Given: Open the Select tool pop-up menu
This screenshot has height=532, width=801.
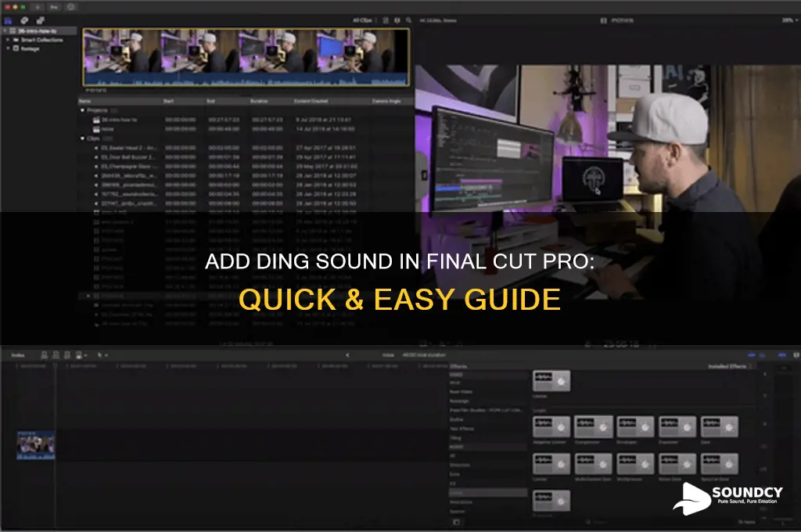Looking at the screenshot, I should click(x=102, y=354).
